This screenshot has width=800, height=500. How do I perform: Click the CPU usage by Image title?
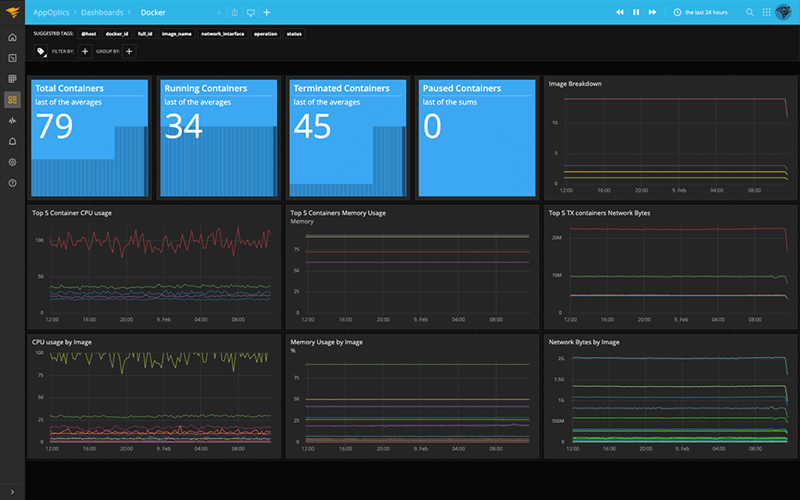pos(62,342)
